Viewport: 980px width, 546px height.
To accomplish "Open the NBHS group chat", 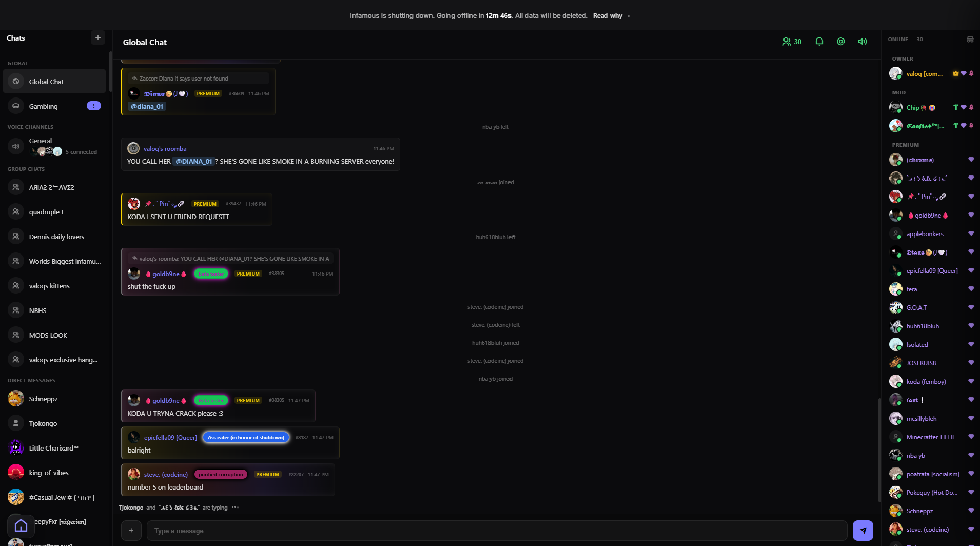I will [54, 310].
